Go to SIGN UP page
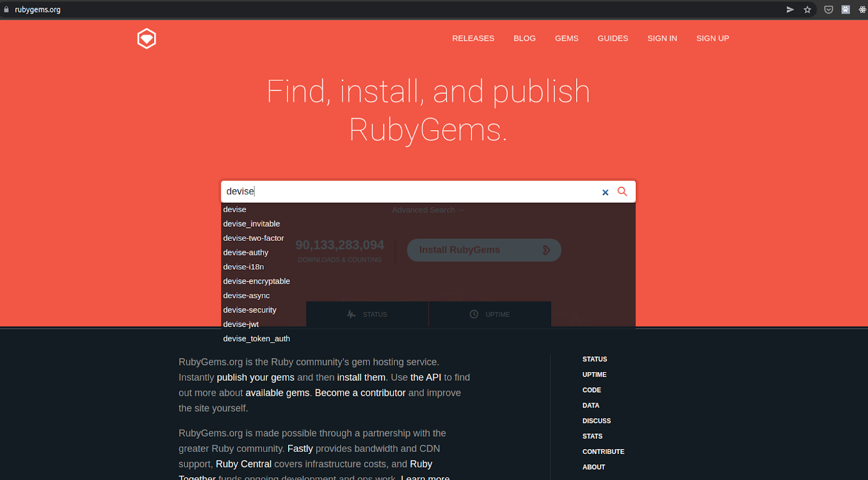The height and width of the screenshot is (480, 868). 712,39
